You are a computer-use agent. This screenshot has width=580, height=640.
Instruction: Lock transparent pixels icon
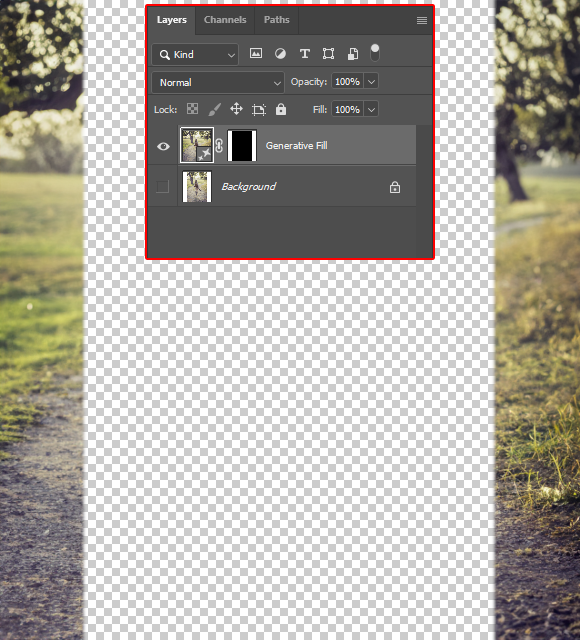192,109
